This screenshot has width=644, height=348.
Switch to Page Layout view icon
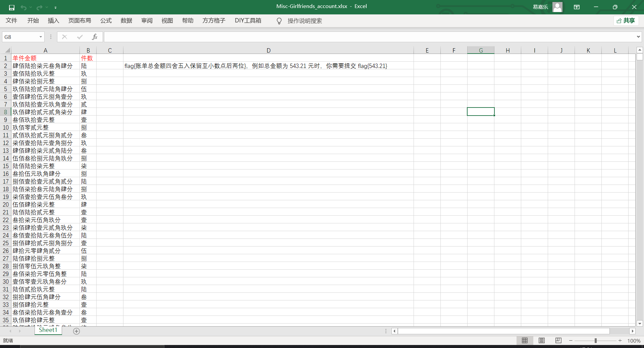[541, 340]
